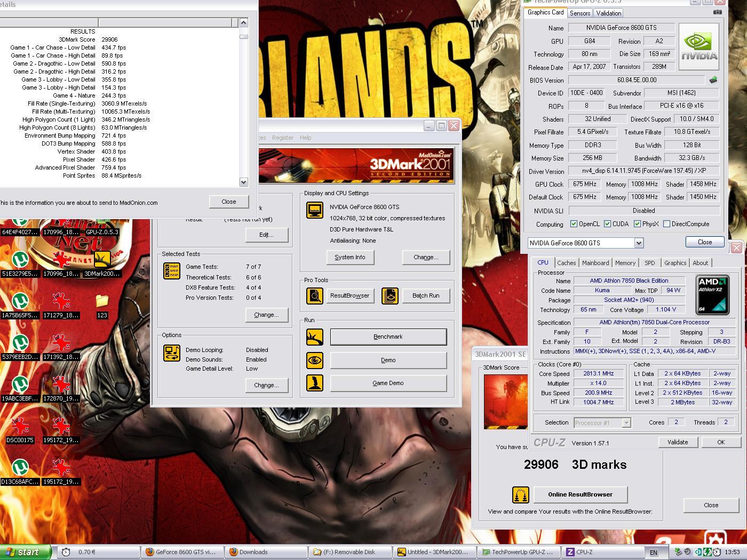Open the Windows start menu
This screenshot has height=560, width=747.
pos(26,552)
